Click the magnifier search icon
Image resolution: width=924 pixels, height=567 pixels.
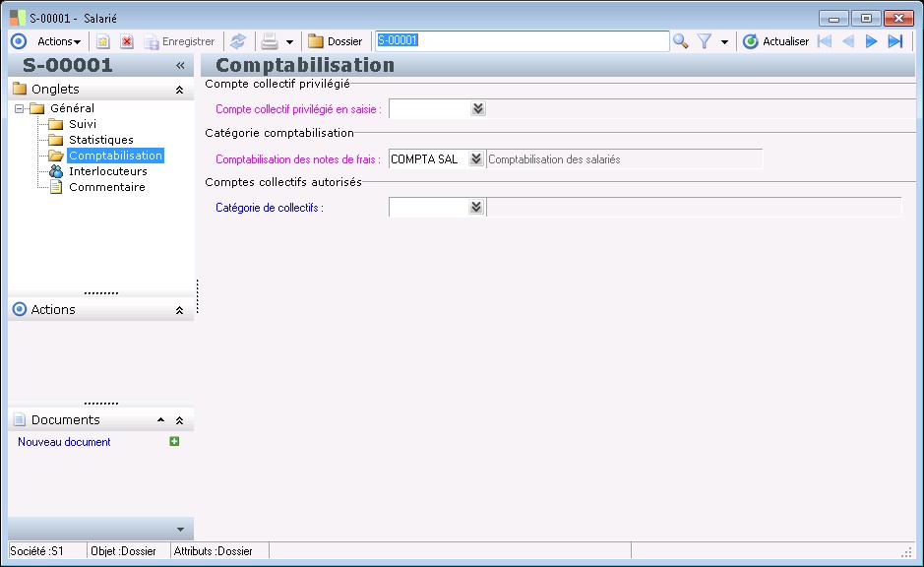tap(681, 41)
